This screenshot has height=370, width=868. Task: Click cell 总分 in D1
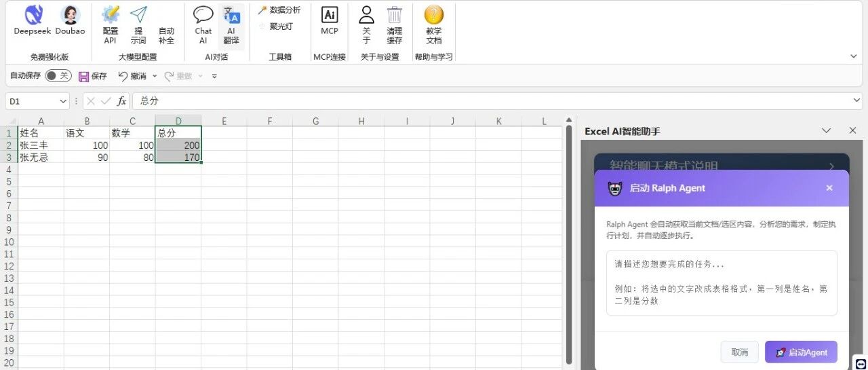pyautogui.click(x=178, y=133)
